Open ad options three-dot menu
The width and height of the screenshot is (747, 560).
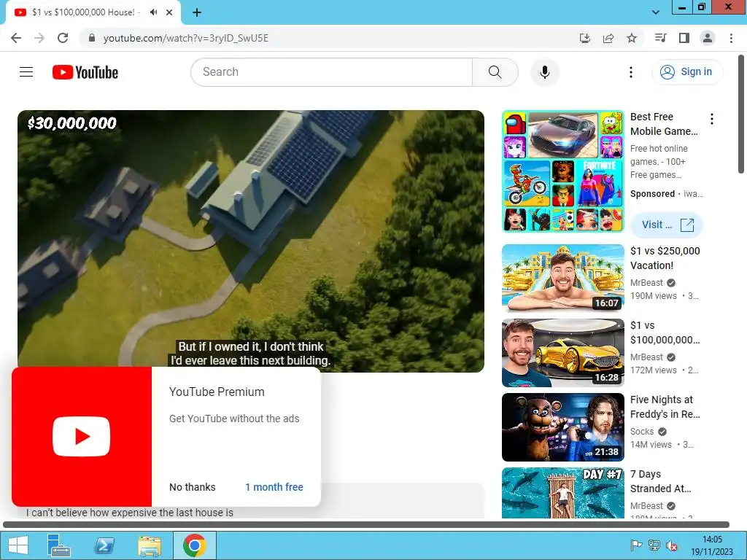[712, 119]
